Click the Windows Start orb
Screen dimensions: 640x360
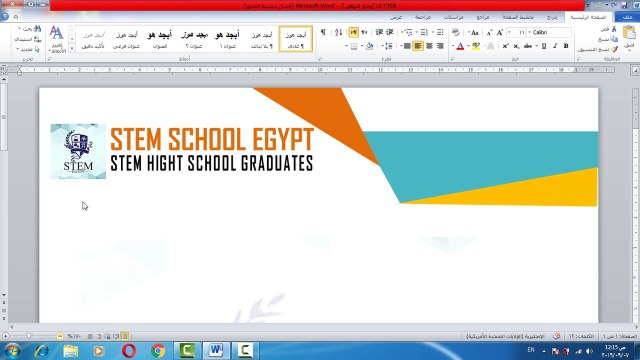12,351
